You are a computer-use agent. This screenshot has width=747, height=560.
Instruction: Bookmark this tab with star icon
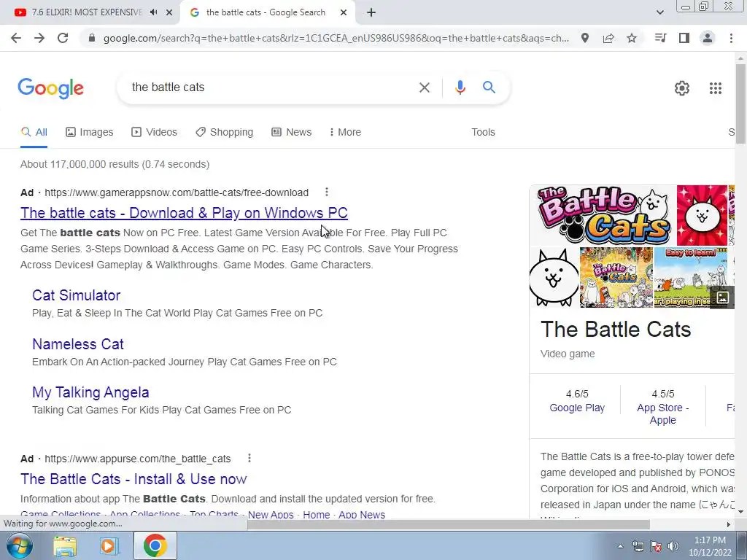click(x=632, y=38)
